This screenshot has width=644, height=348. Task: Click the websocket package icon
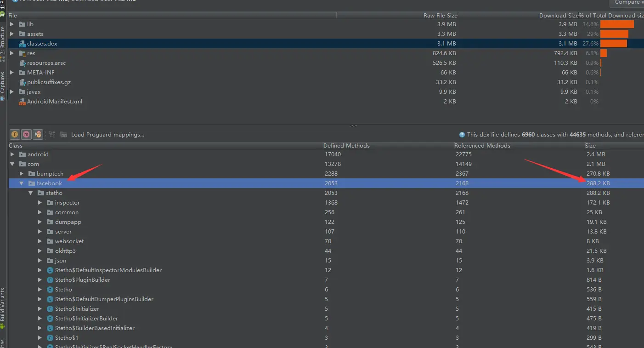tap(50, 241)
